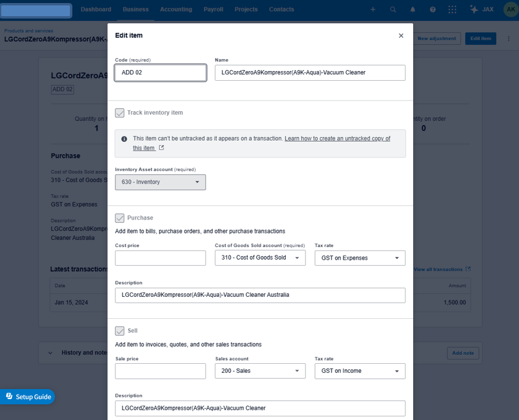The width and height of the screenshot is (519, 420).
Task: Close the Edit item dialog
Action: point(401,35)
